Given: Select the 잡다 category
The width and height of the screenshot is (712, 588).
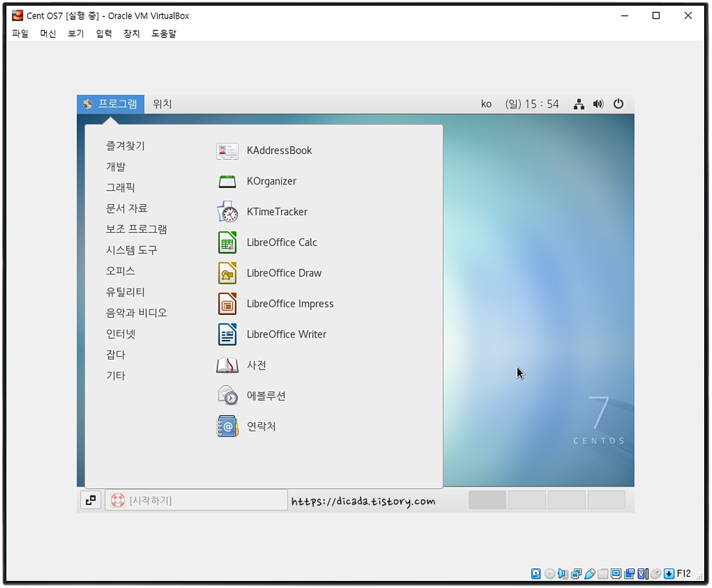Looking at the screenshot, I should click(116, 355).
